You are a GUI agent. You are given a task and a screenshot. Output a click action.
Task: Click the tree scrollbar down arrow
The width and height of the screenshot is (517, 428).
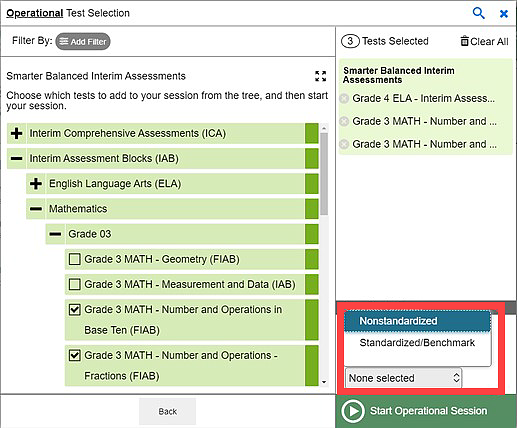click(x=324, y=382)
